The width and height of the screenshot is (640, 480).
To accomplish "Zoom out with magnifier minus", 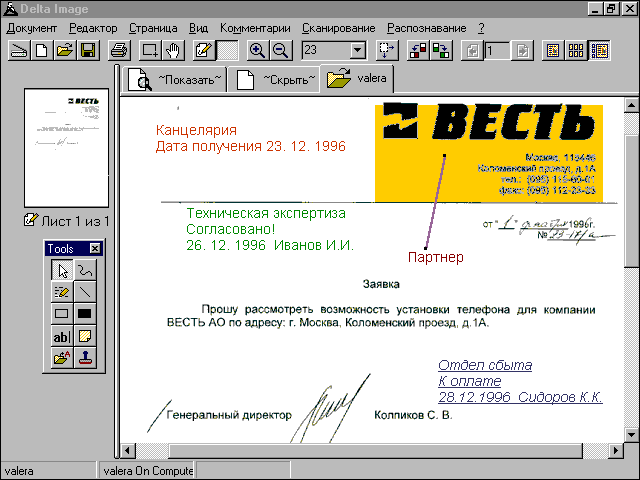I will [281, 51].
